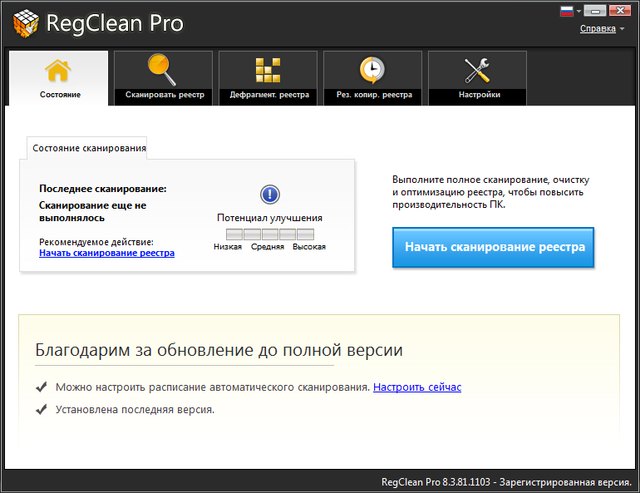Click the Russian flag language icon
The width and height of the screenshot is (640, 493).
point(567,11)
